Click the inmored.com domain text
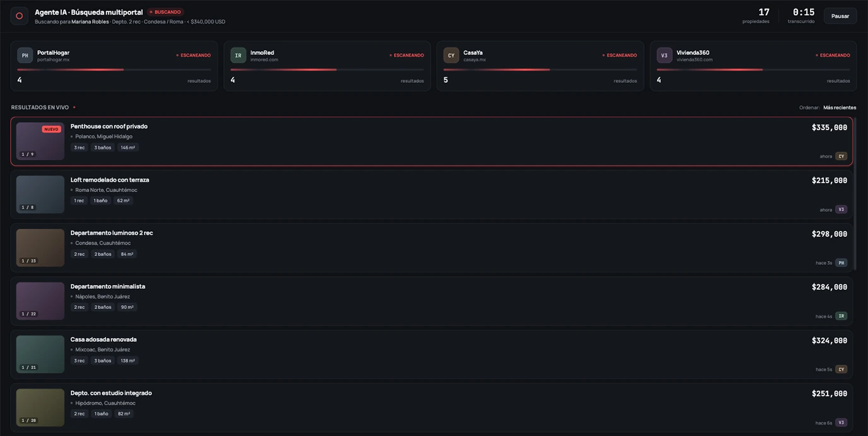This screenshot has height=436, width=868. [265, 59]
